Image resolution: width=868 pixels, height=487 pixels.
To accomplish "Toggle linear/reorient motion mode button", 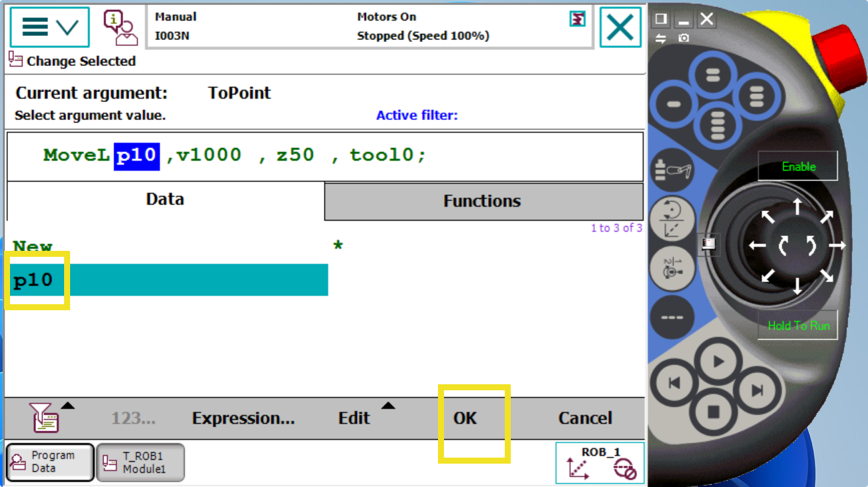I will (x=671, y=219).
